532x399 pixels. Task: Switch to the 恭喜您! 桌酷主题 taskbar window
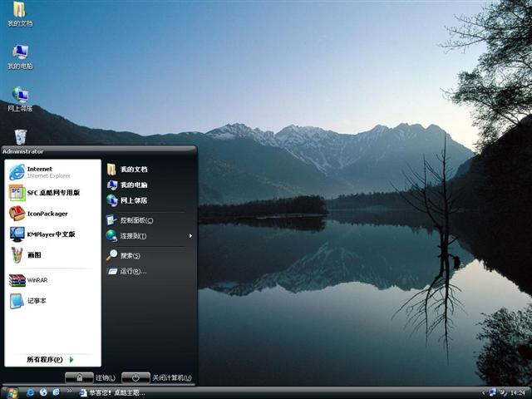click(x=112, y=393)
